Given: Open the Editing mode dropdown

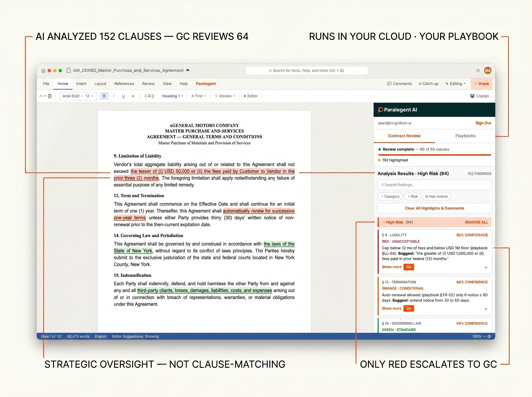Looking at the screenshot, I should pos(455,84).
